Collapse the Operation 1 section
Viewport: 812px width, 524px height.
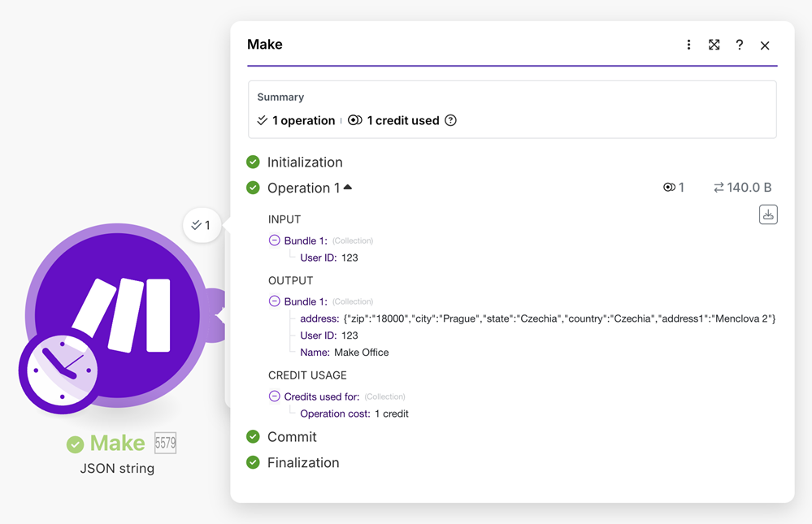tap(348, 188)
